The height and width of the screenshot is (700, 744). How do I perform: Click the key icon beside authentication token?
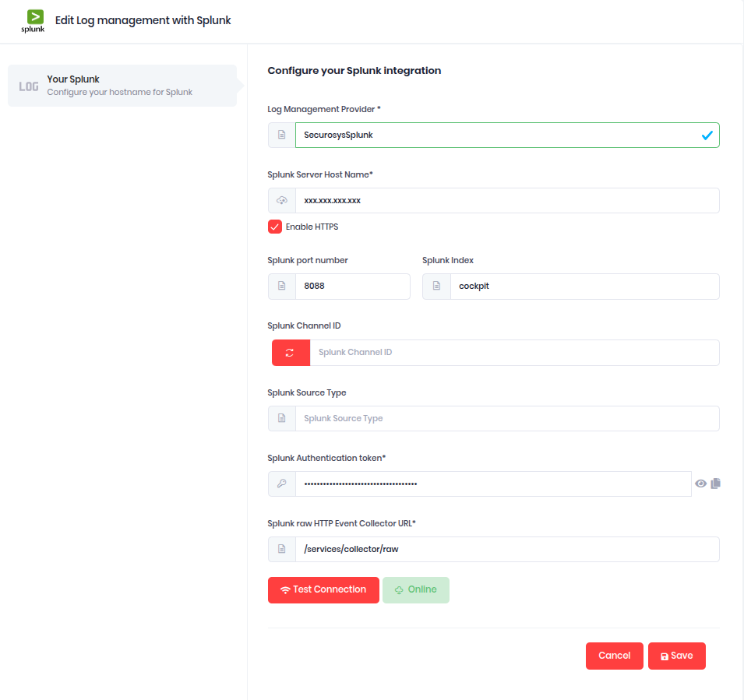click(x=282, y=484)
